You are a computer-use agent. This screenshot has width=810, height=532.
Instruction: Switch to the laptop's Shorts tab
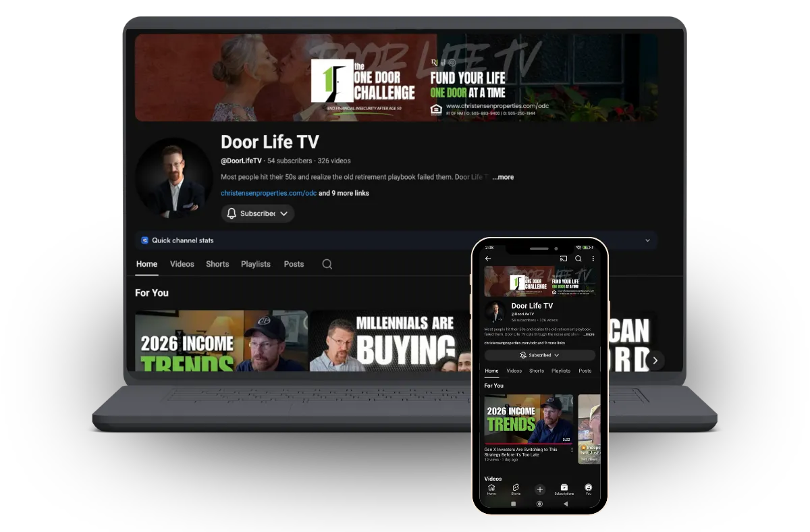coord(217,264)
